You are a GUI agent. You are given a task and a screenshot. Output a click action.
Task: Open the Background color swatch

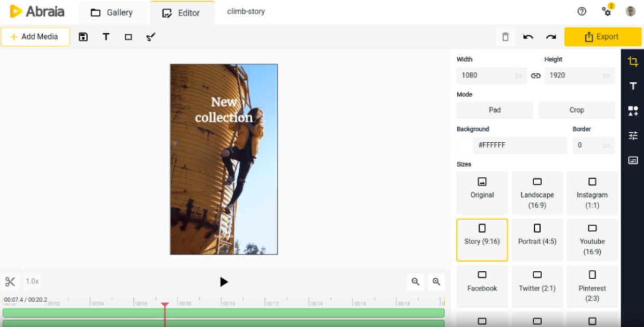pyautogui.click(x=465, y=145)
